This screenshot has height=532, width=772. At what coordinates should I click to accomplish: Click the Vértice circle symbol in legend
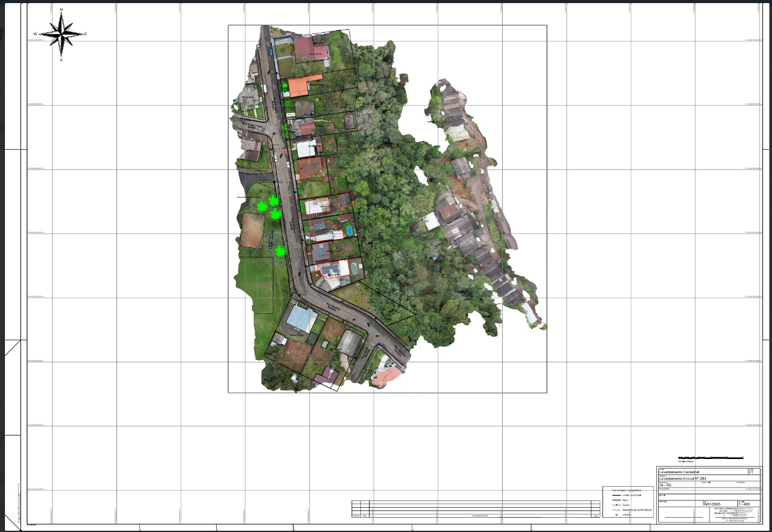click(x=617, y=515)
